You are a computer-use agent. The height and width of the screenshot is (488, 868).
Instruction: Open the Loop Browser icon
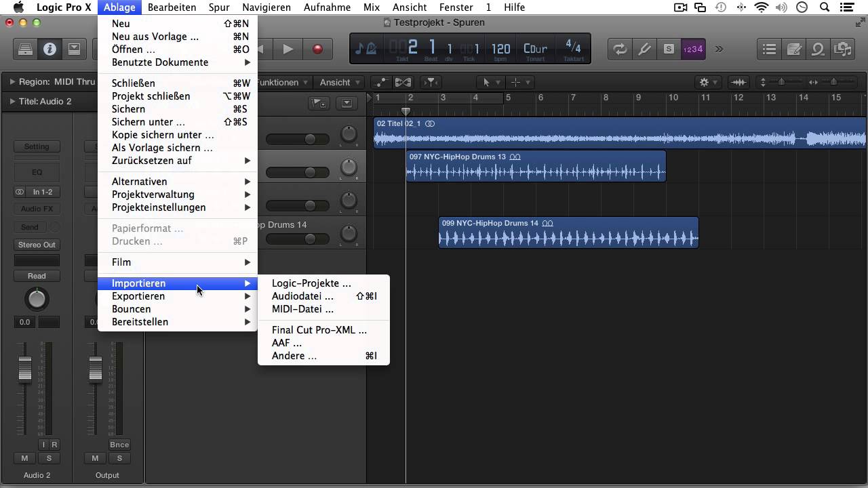(818, 49)
